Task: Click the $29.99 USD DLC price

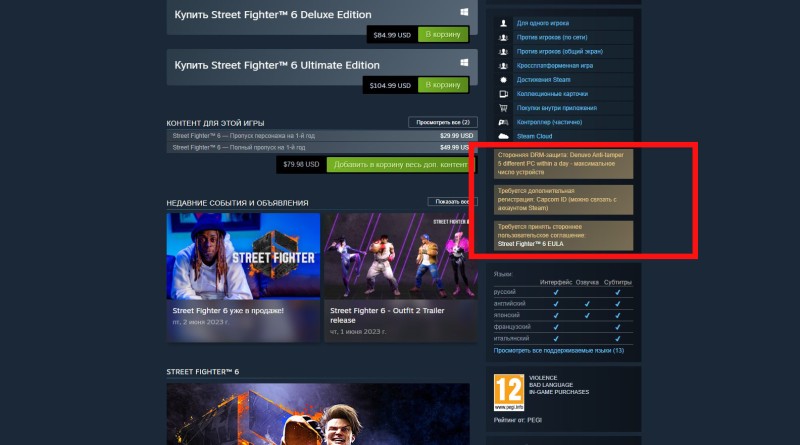Action: 456,136
